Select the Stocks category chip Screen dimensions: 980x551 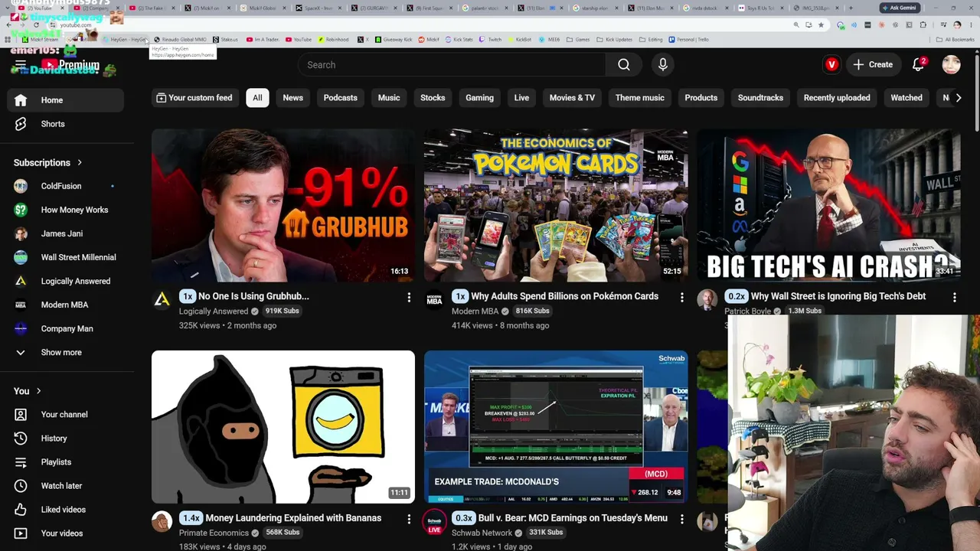tap(433, 98)
